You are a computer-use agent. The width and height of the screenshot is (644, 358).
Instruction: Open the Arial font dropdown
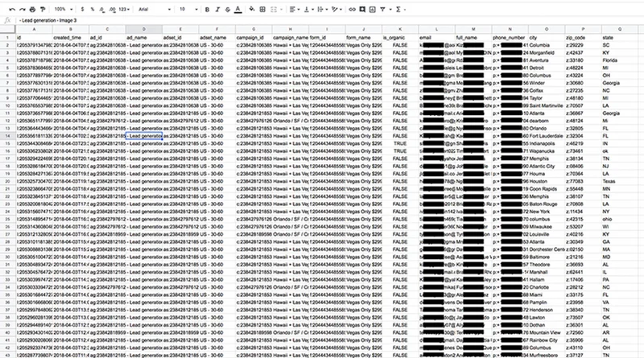[155, 10]
